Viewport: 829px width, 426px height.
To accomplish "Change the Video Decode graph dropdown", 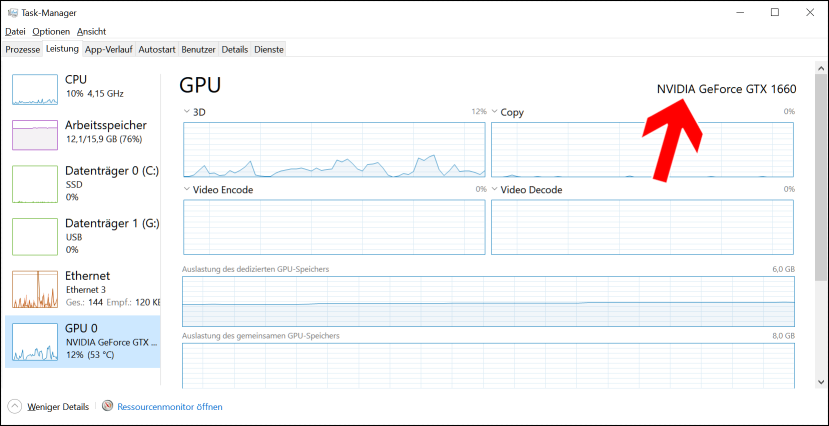I will 494,189.
